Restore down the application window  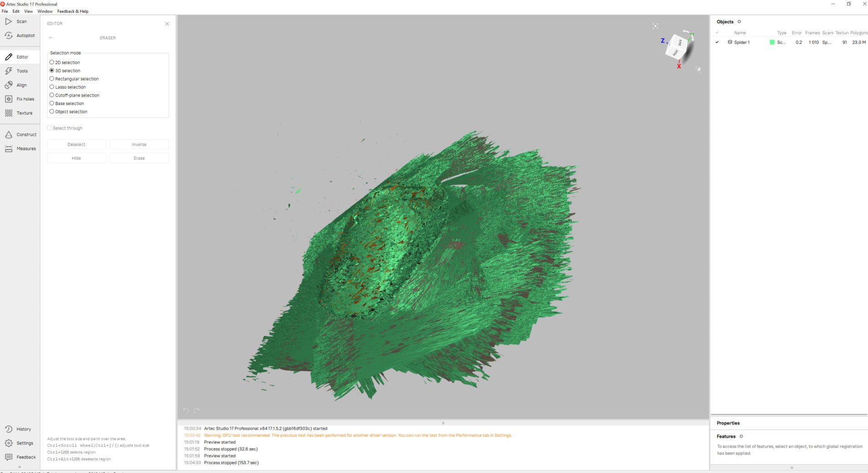click(849, 4)
